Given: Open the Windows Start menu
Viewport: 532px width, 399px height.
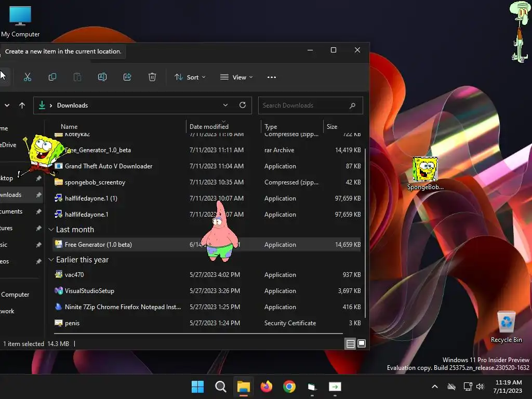Looking at the screenshot, I should point(197,387).
